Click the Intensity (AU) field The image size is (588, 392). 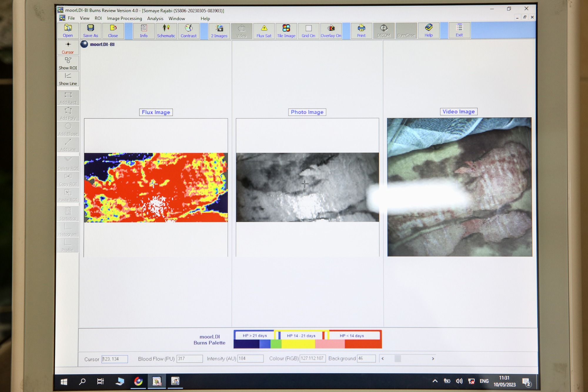point(250,358)
